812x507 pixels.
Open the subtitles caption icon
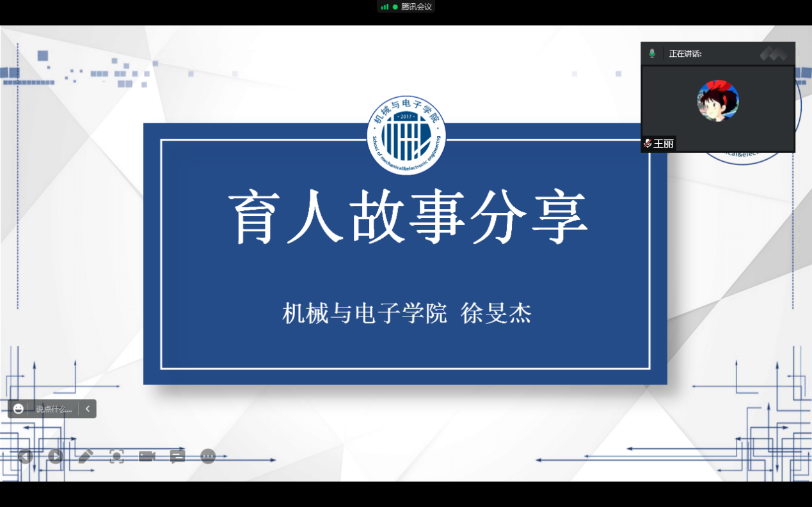[x=177, y=456]
